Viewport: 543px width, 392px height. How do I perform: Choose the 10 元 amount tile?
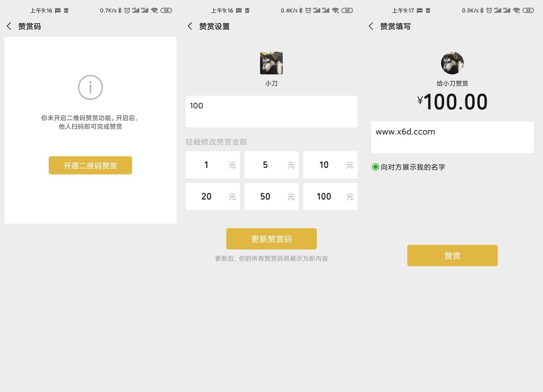[x=330, y=165]
